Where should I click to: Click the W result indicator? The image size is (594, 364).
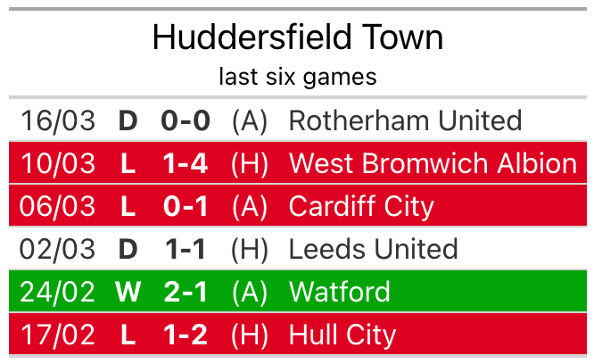point(128,292)
